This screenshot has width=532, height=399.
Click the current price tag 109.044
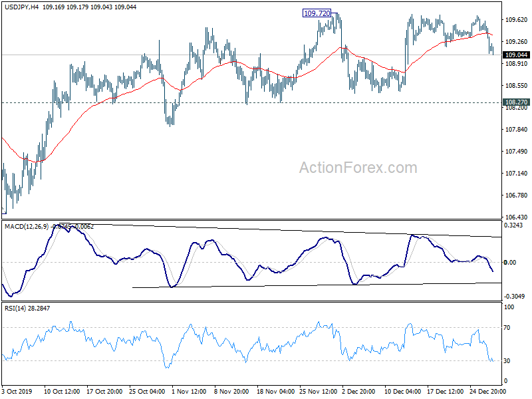[517, 55]
